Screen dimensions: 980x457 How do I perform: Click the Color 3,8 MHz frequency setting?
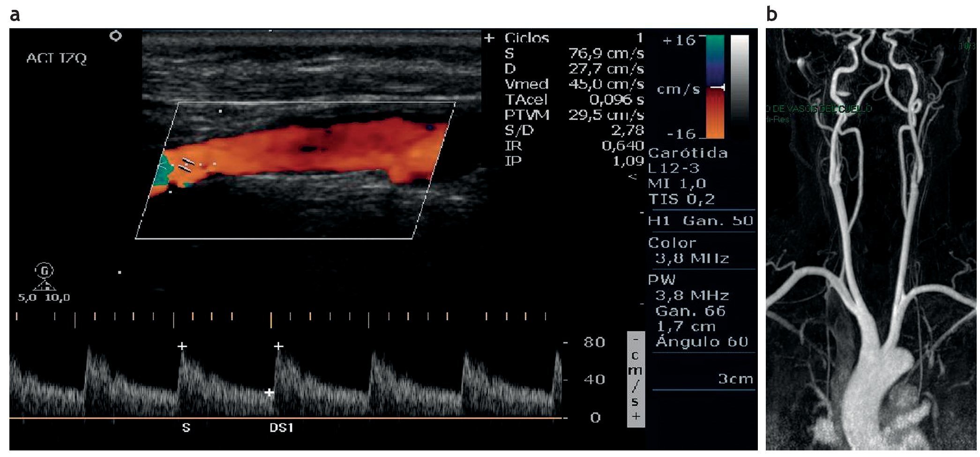pyautogui.click(x=692, y=258)
